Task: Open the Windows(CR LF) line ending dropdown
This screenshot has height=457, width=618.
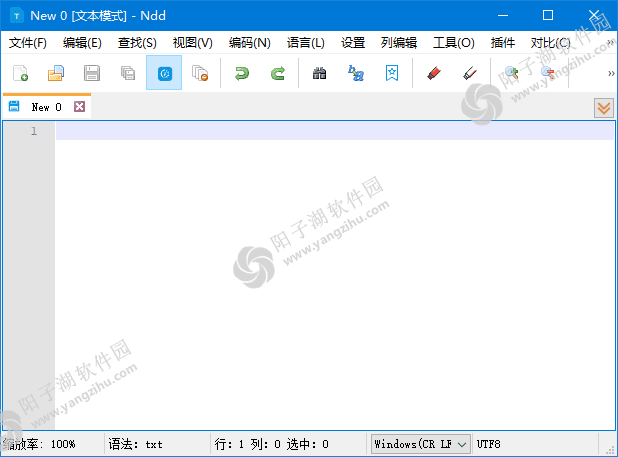Action: [421, 444]
